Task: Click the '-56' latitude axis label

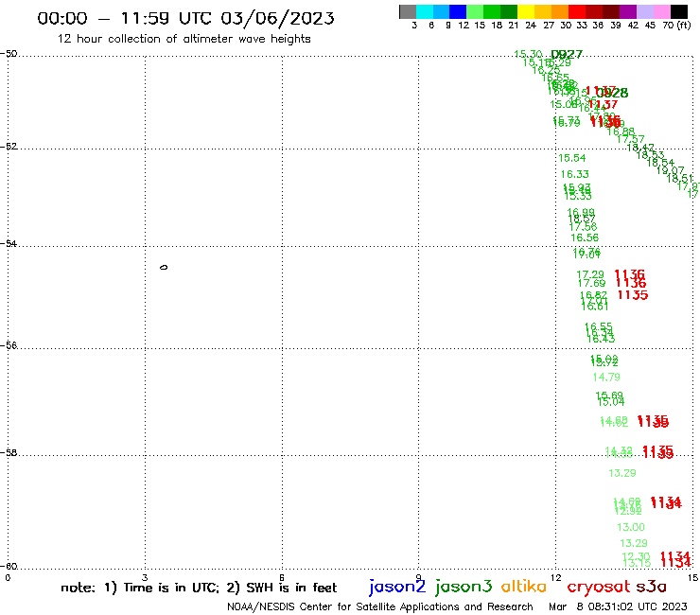Action: 9,345
